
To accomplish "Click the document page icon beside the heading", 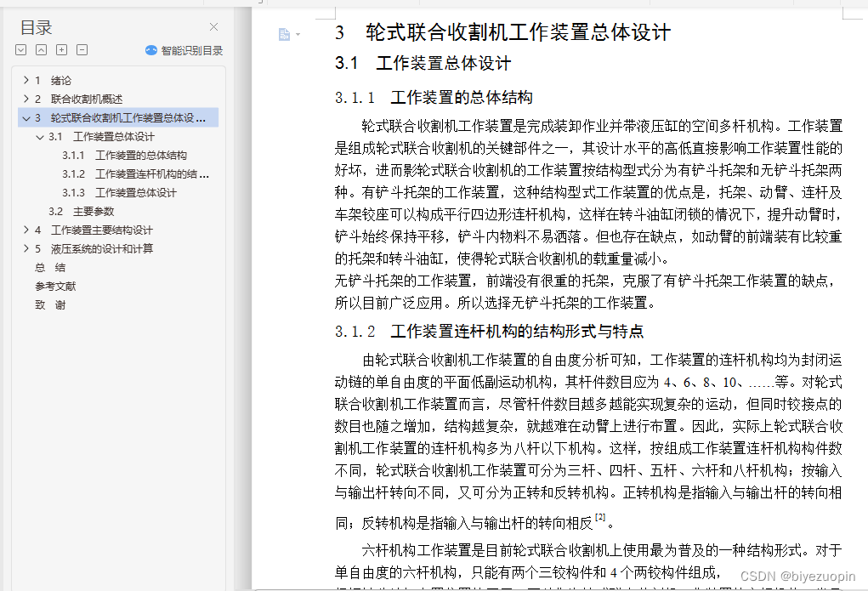I will click(x=284, y=34).
